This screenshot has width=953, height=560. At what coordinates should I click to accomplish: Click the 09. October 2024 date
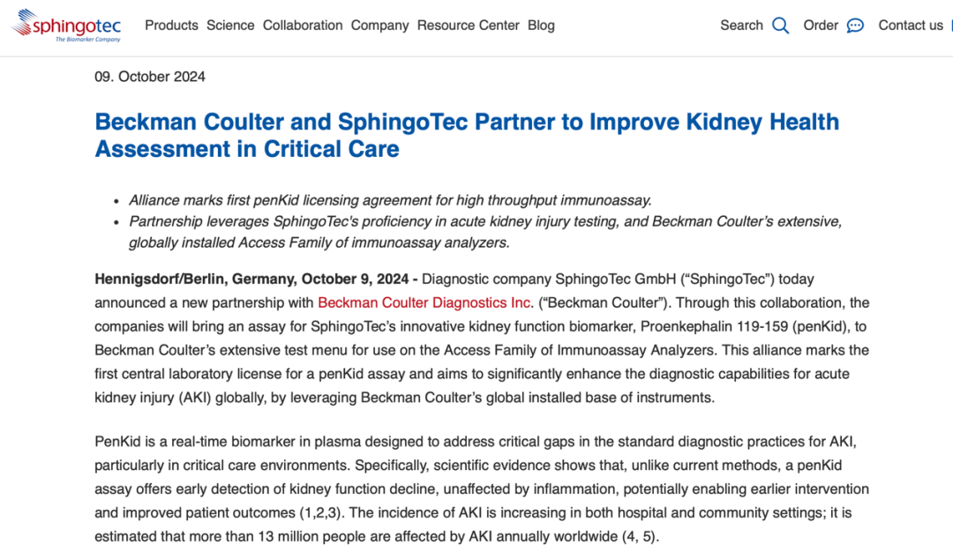150,77
